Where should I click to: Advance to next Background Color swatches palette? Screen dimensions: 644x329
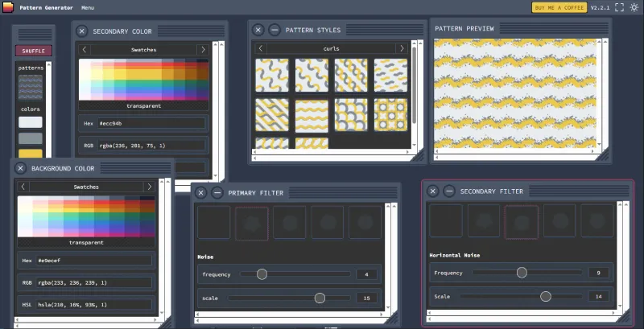[x=149, y=187]
